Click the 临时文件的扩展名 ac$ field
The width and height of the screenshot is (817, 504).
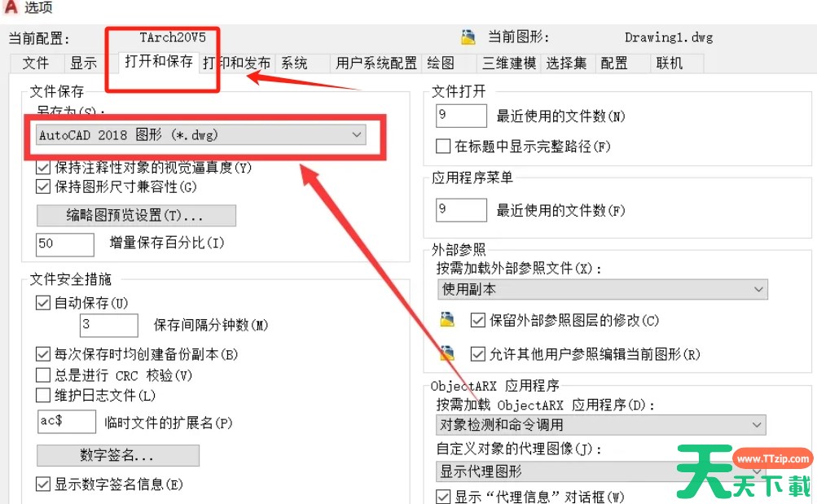(x=67, y=421)
